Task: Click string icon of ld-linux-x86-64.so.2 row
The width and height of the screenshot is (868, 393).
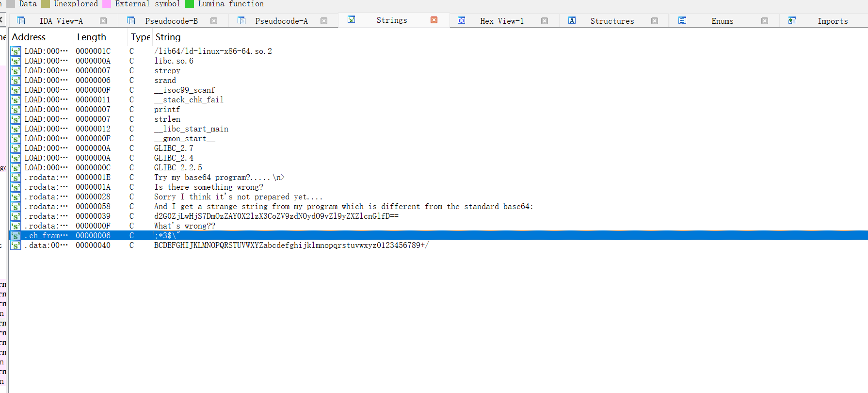Action: [x=16, y=51]
